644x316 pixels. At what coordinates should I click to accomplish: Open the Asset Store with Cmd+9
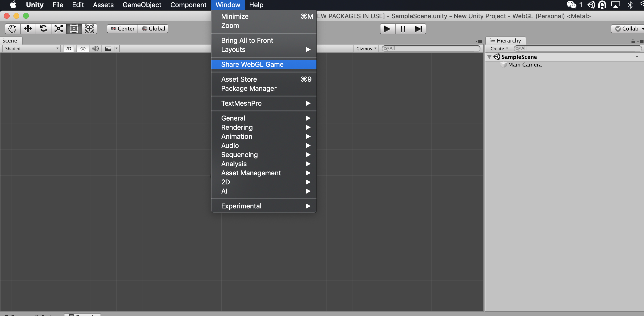[239, 79]
